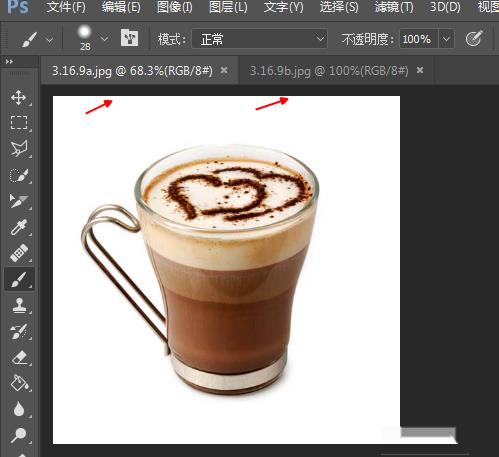Select the Rectangular Marquee tool
The height and width of the screenshot is (457, 499).
click(19, 123)
